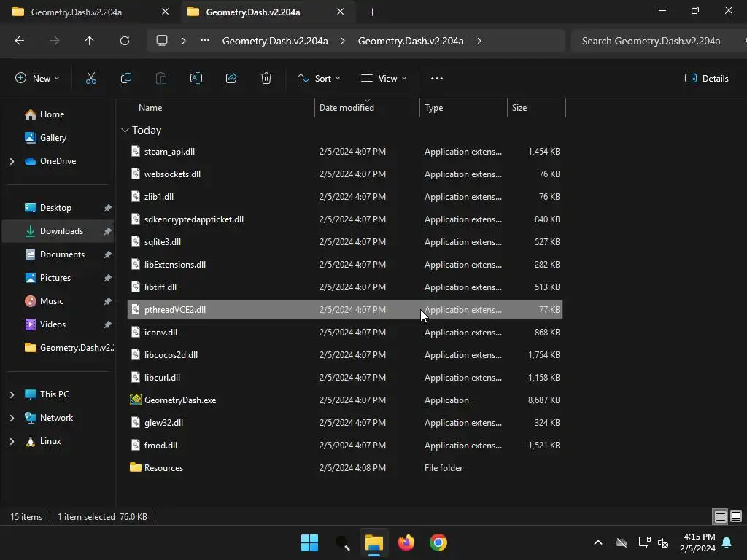747x560 pixels.
Task: Open the address bar ellipsis for hidden path
Action: point(205,41)
